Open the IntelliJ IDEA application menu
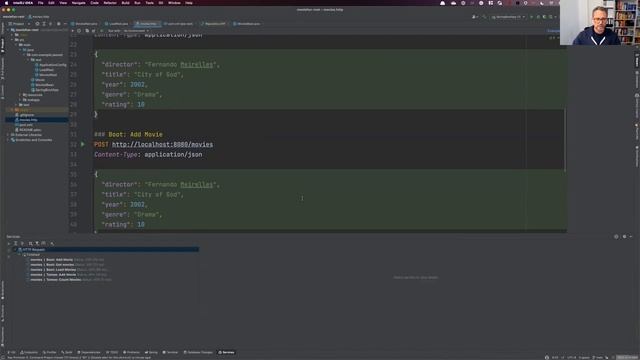The width and height of the screenshot is (640, 360). pyautogui.click(x=23, y=3)
